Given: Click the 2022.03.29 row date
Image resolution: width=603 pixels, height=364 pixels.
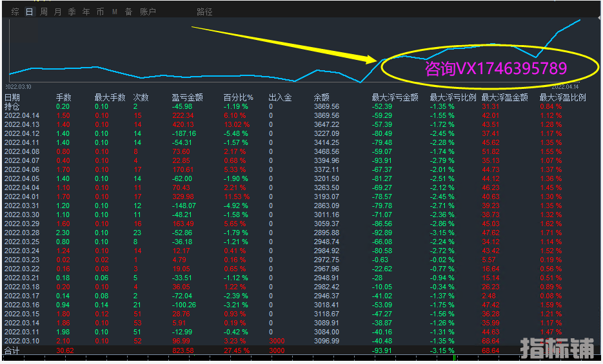Looking at the screenshot, I should point(21,224).
